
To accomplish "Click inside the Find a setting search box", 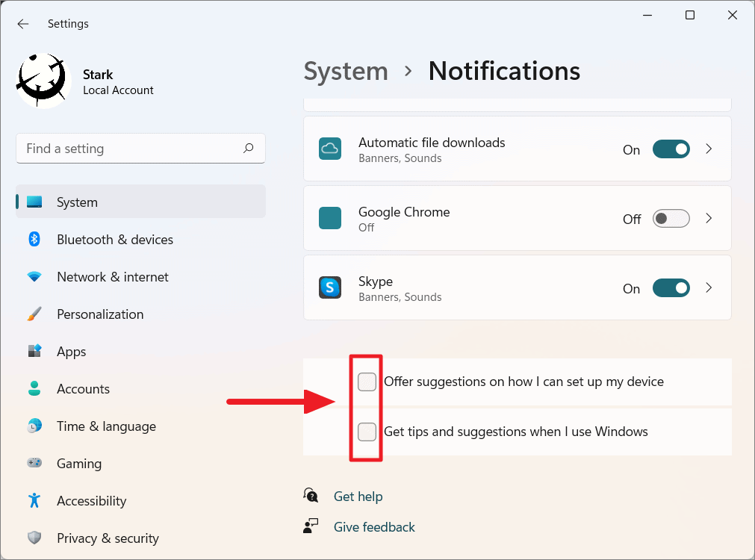I will click(140, 149).
